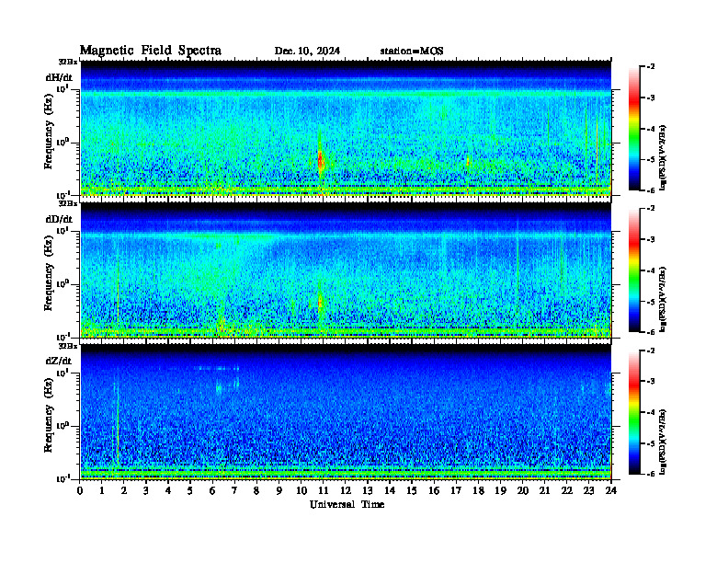The image size is (728, 563).
Task: Click the "-3" tick on dZ/dt color bar
Action: pyautogui.click(x=651, y=381)
